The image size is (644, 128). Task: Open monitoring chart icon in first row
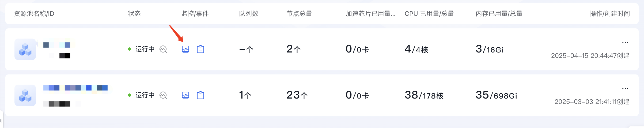point(185,49)
